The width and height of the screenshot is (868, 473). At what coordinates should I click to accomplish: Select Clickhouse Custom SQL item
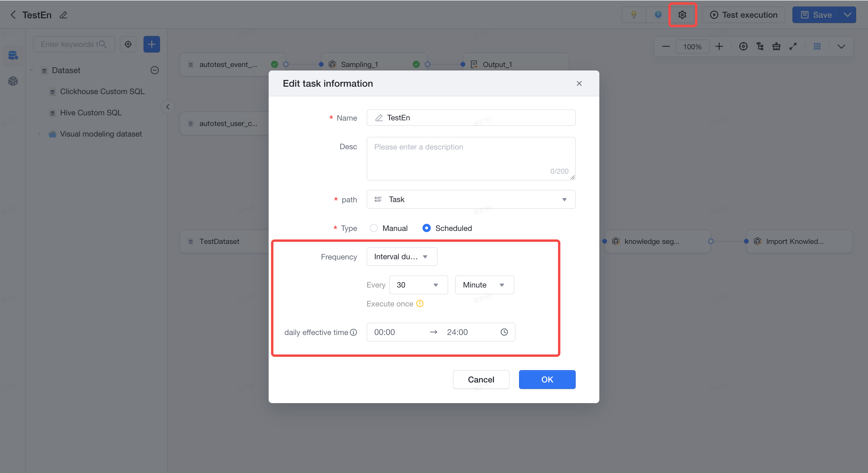102,91
